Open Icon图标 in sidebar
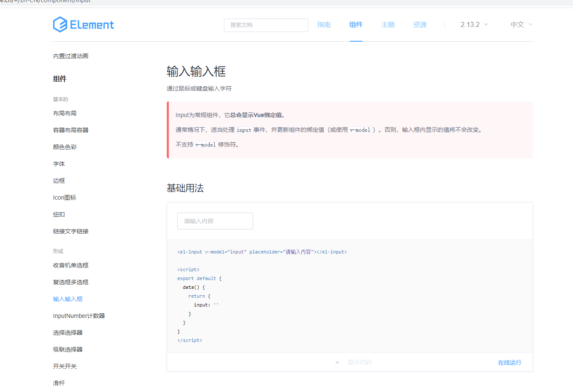 coord(64,197)
